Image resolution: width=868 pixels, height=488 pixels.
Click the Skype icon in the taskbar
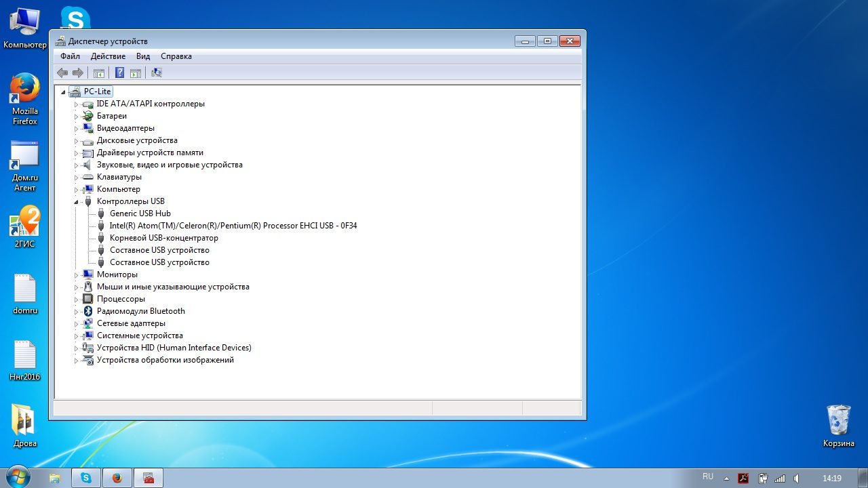[86, 478]
